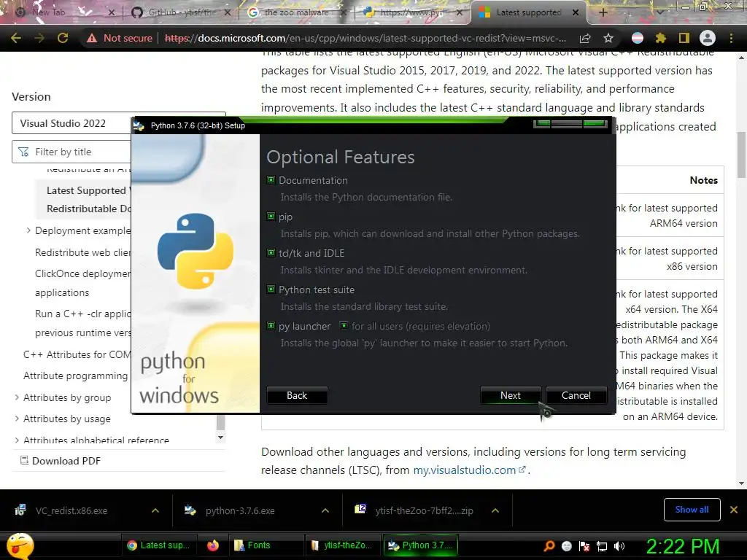Open ytisf-theZo... taskbar window
This screenshot has height=560, width=747.
coord(343,545)
